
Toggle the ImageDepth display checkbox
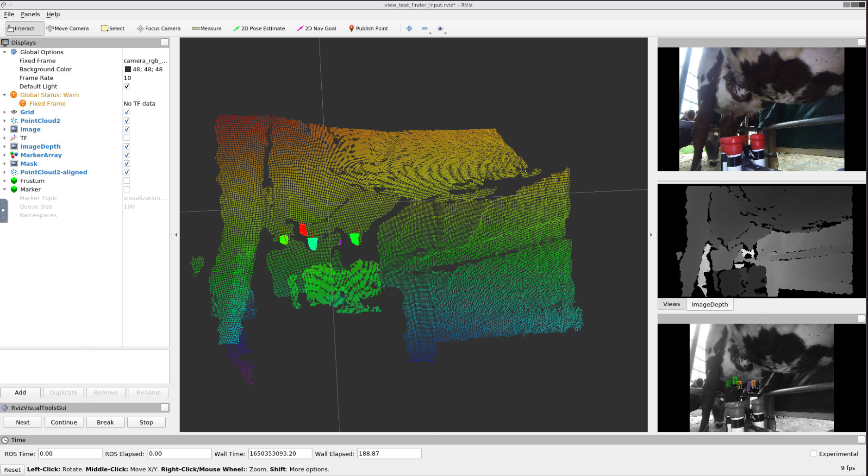pyautogui.click(x=127, y=146)
